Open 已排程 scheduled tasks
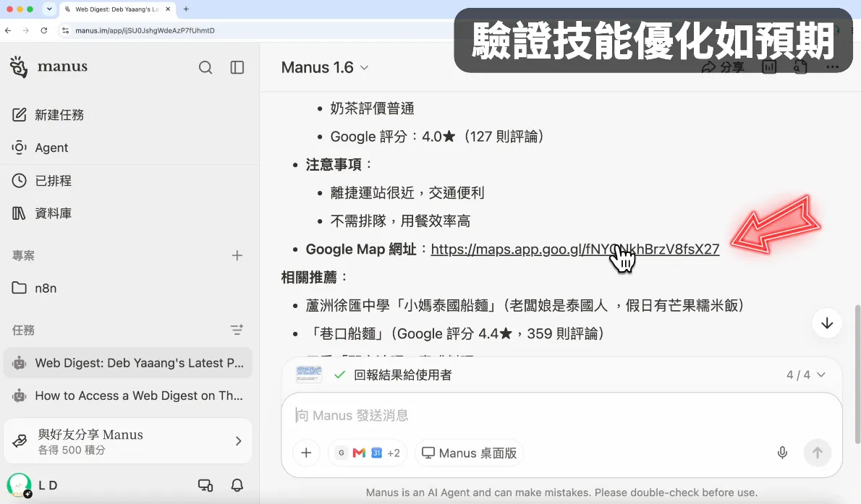The height and width of the screenshot is (504, 861). click(42, 181)
